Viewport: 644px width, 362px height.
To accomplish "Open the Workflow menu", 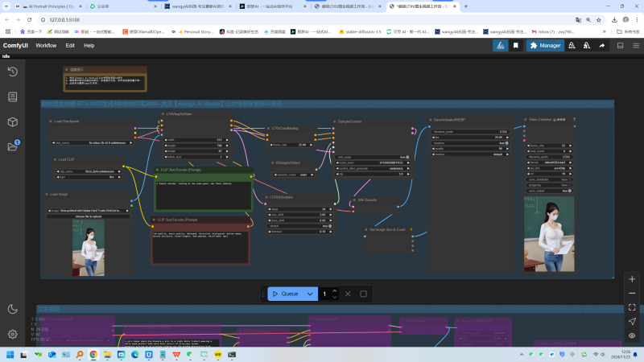I will point(46,46).
